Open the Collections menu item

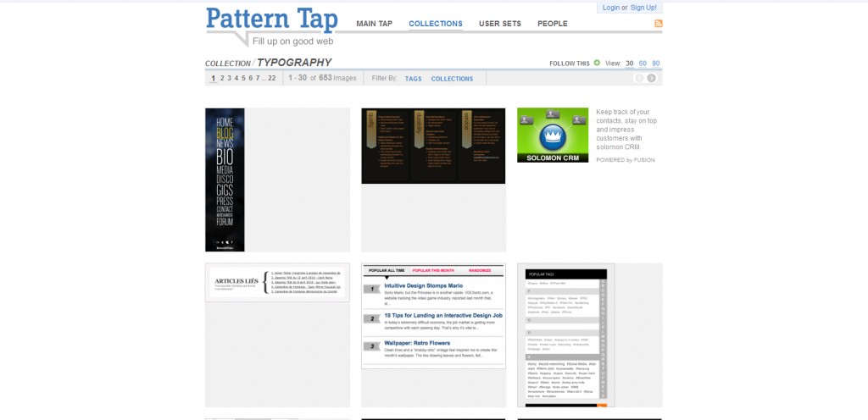coord(436,24)
